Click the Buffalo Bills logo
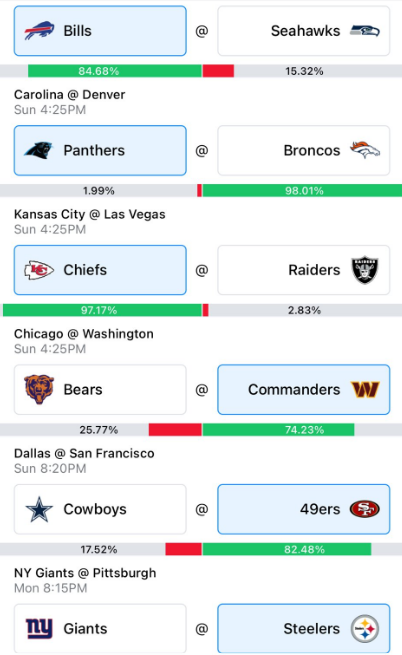The width and height of the screenshot is (402, 655). 39,31
